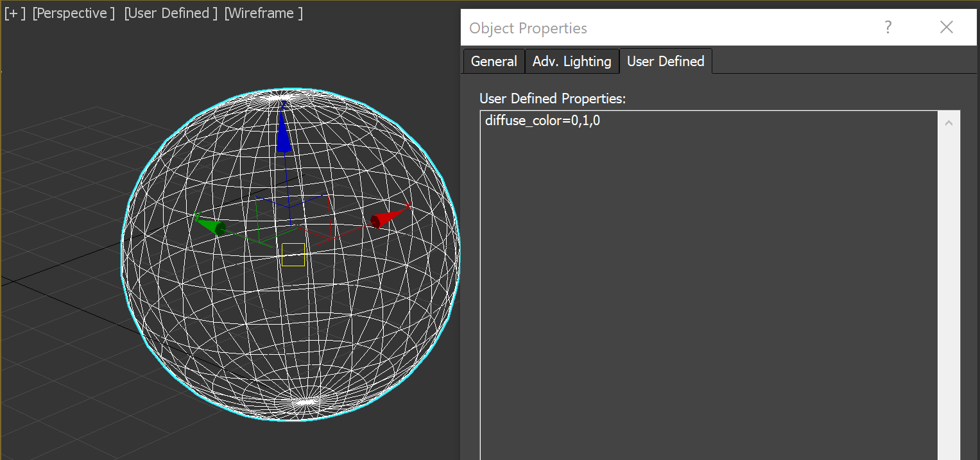
Task: Click the User Defined Properties label
Action: 553,98
